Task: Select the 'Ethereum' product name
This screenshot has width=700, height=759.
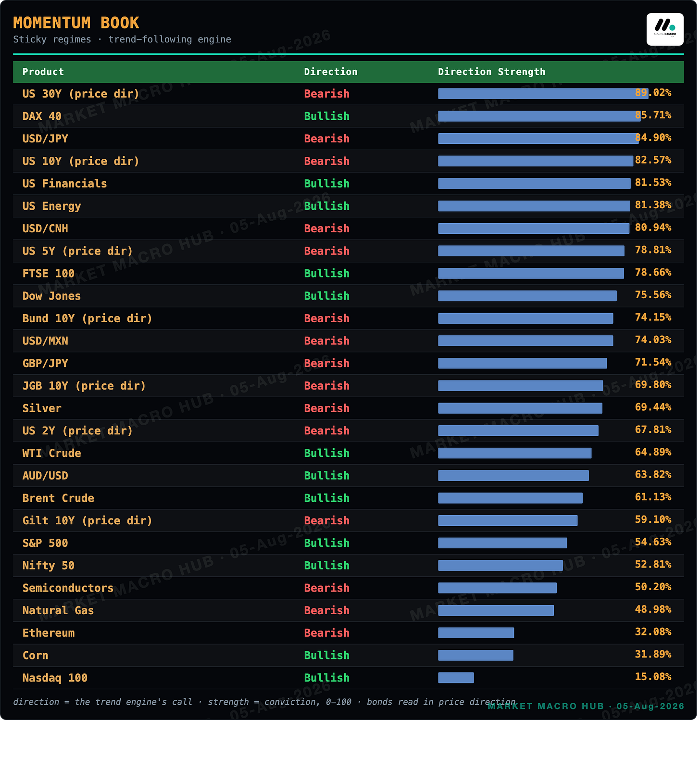Action: pyautogui.click(x=49, y=633)
